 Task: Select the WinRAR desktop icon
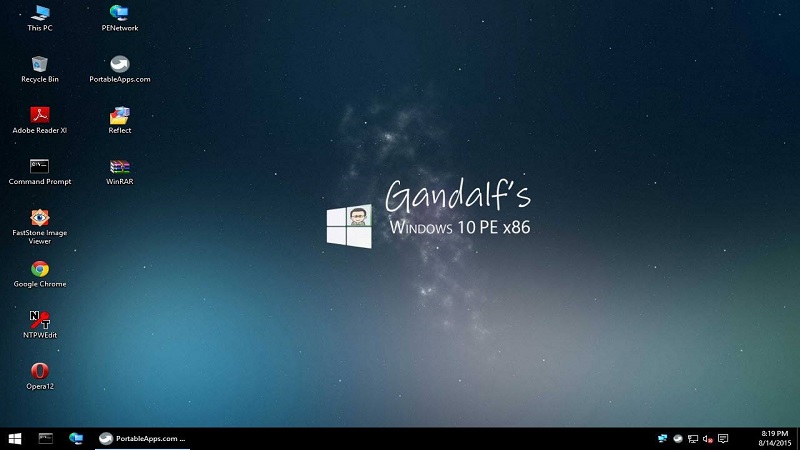pyautogui.click(x=119, y=172)
